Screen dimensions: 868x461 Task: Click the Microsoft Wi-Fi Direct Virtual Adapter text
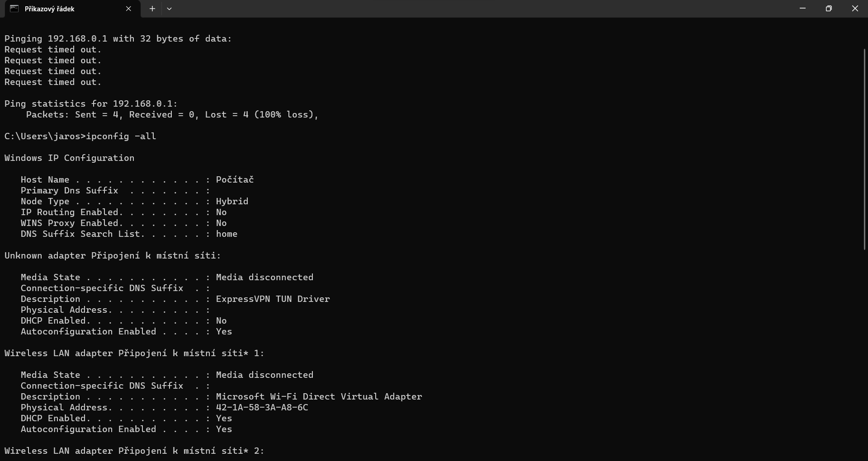point(319,397)
